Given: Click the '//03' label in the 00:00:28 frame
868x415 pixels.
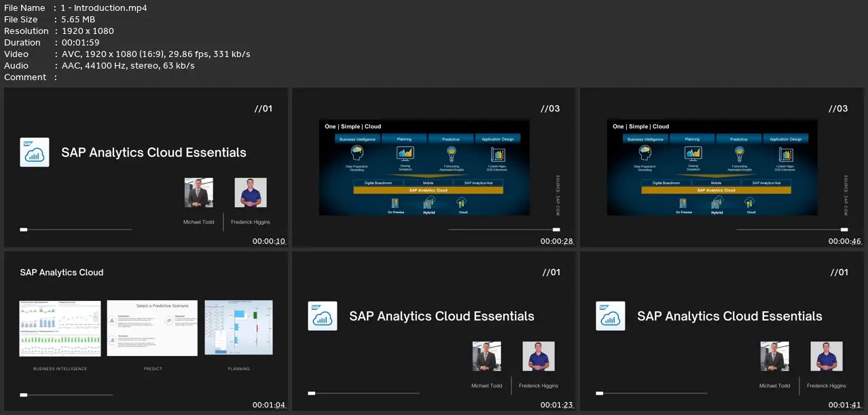Looking at the screenshot, I should pos(550,109).
